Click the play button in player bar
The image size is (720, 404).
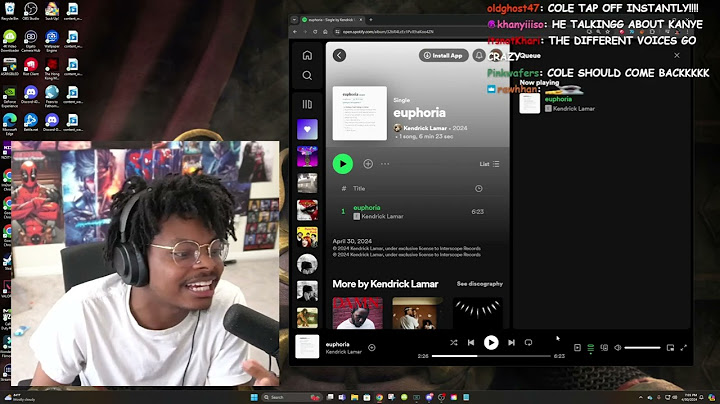pyautogui.click(x=491, y=342)
